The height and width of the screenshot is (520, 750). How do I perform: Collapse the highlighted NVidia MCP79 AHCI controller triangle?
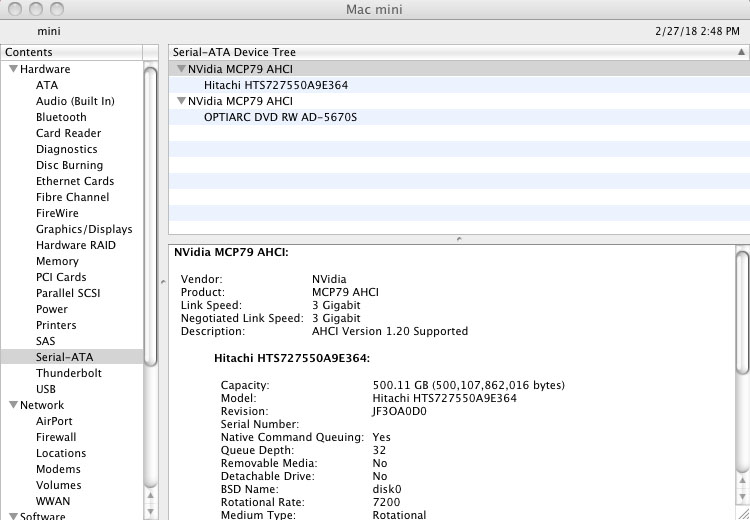tap(181, 69)
